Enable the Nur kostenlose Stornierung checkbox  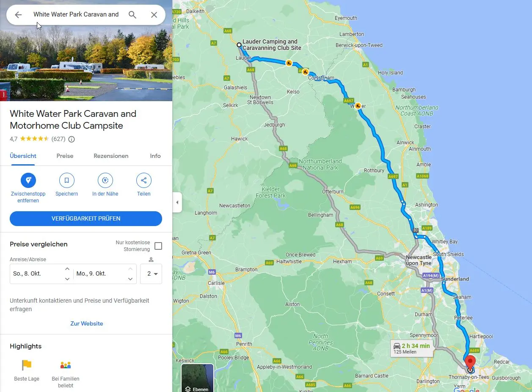click(x=158, y=246)
